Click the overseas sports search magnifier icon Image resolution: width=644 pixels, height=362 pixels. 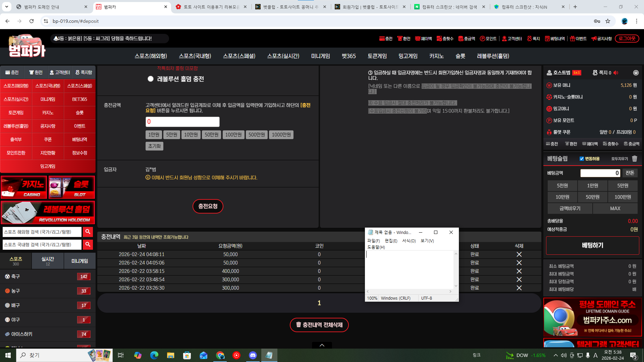click(88, 232)
